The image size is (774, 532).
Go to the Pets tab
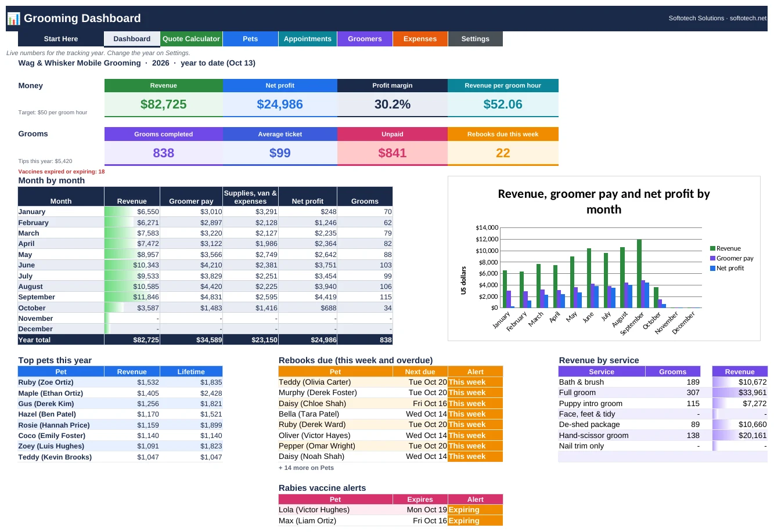250,39
